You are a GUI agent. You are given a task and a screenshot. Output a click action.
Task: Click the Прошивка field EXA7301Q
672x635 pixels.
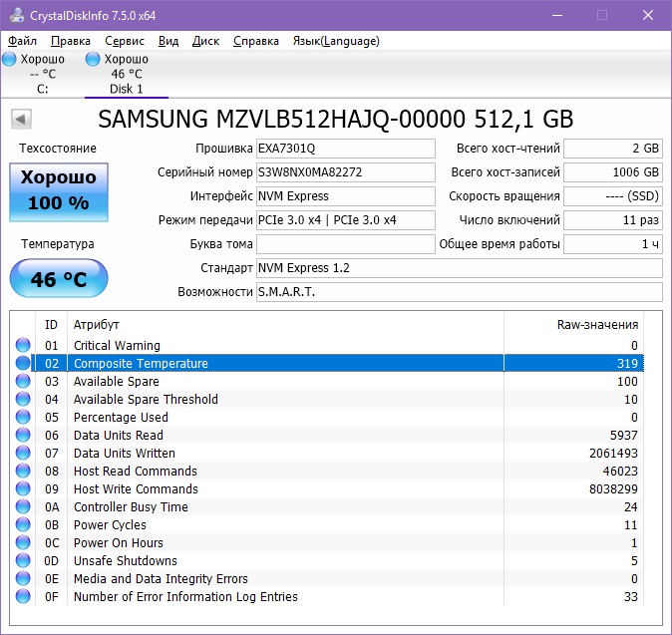point(346,149)
